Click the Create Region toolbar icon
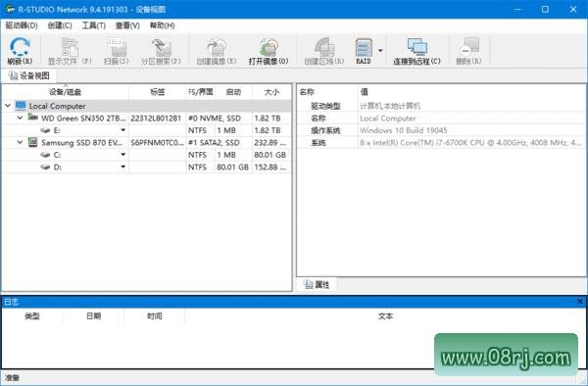 pos(324,46)
